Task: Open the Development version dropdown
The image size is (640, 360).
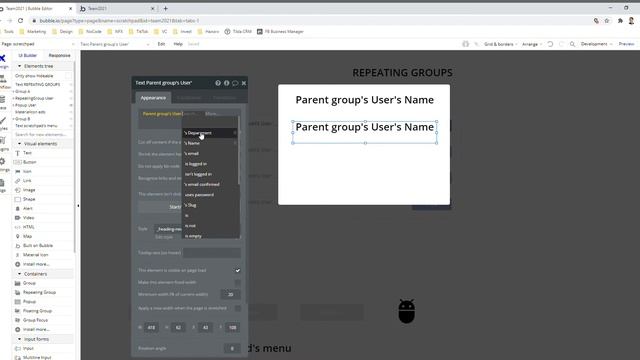Action: (x=596, y=44)
